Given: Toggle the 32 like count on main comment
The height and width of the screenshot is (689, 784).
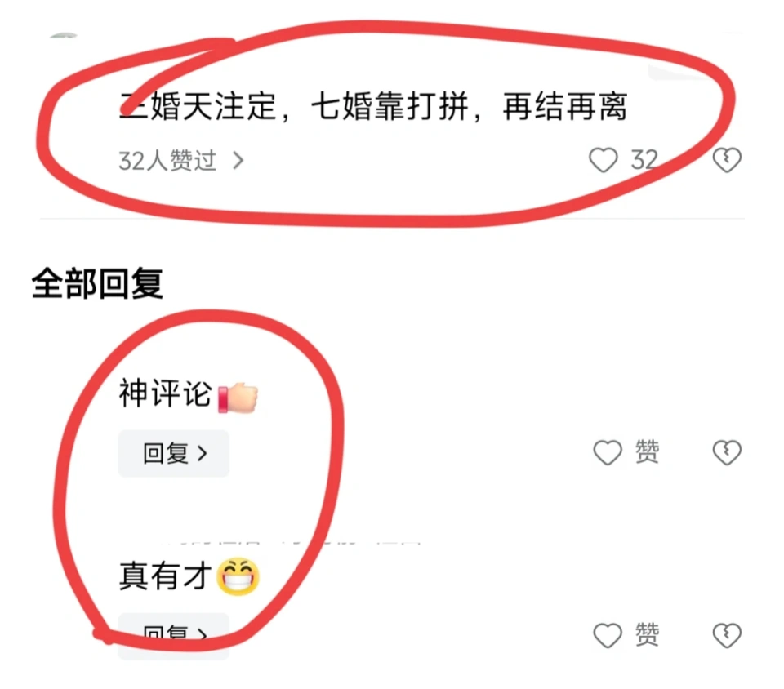Looking at the screenshot, I should (644, 160).
